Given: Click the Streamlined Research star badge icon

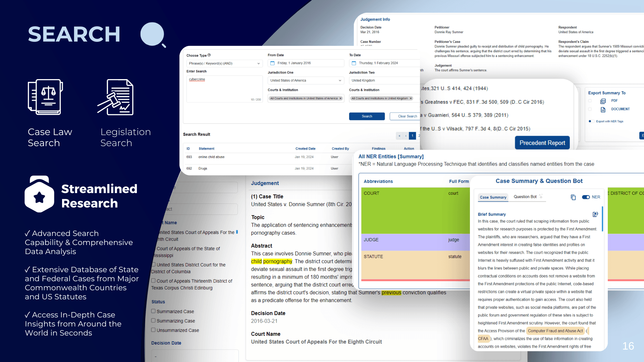Looking at the screenshot, I should [40, 194].
